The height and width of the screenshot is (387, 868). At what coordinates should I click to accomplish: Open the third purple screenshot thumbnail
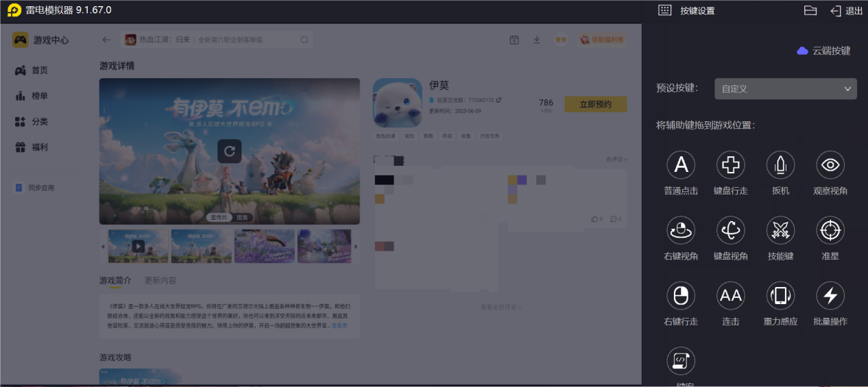[265, 246]
